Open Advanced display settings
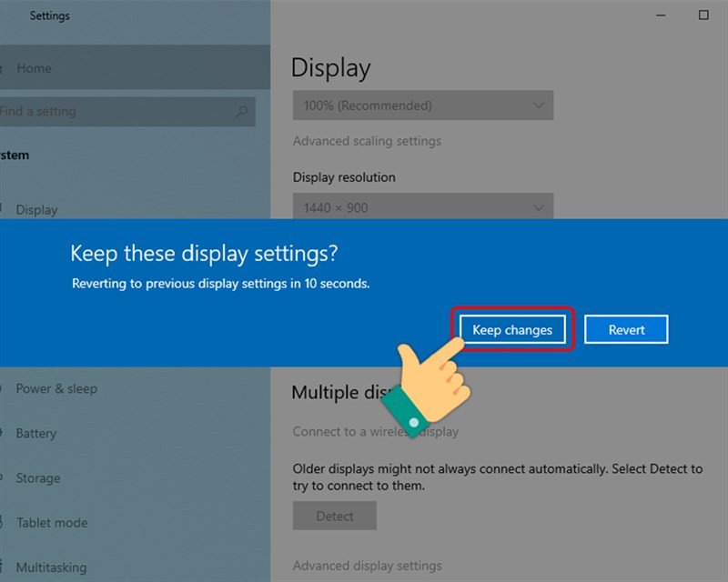 click(x=366, y=565)
